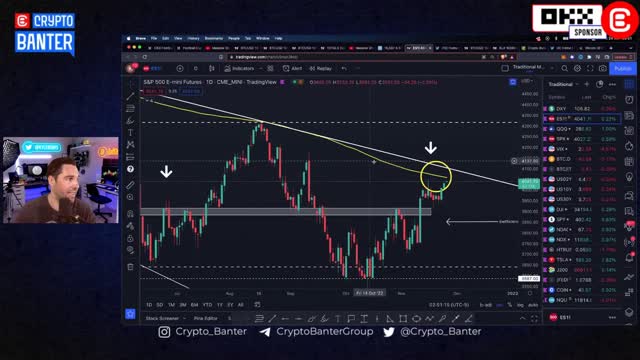Select the 1D time range button
The height and width of the screenshot is (360, 640).
click(x=149, y=304)
